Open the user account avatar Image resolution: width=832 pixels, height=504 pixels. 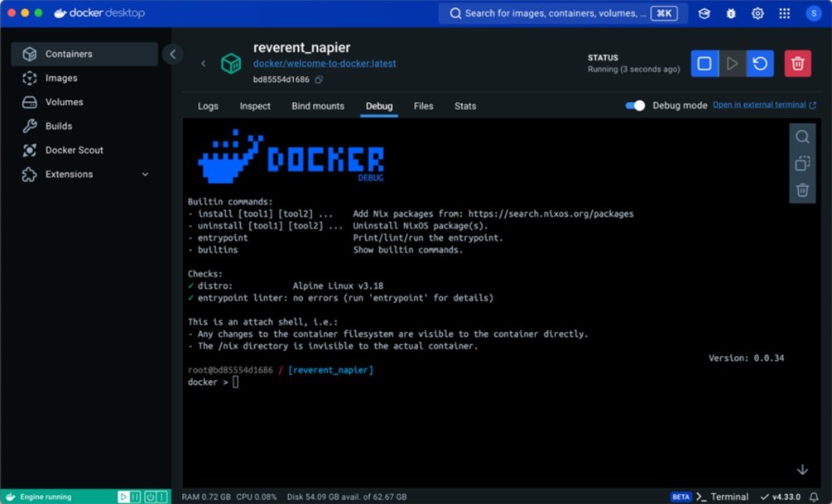[x=814, y=13]
